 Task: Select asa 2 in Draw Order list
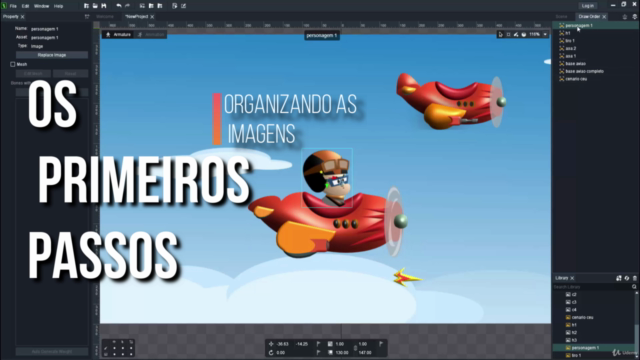[595, 48]
